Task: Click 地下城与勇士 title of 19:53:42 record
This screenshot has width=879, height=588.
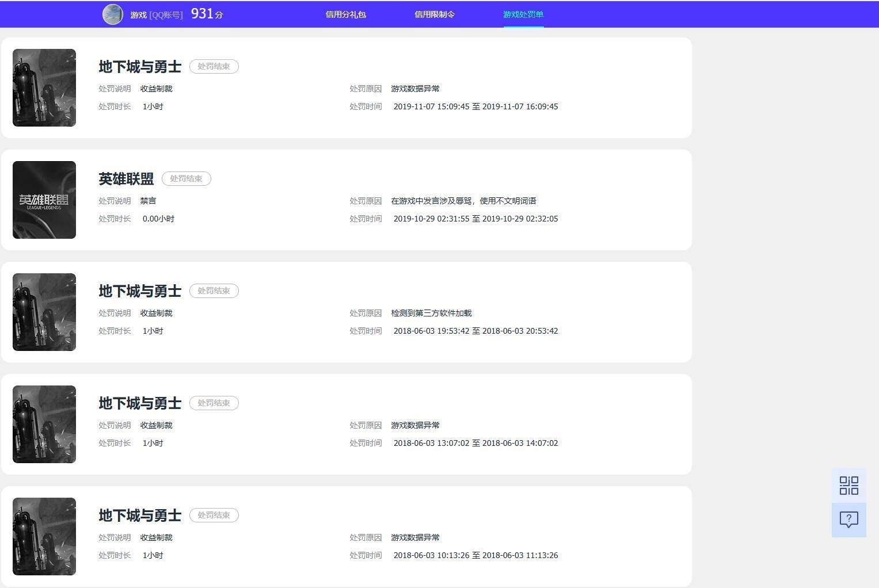Action: pos(140,291)
